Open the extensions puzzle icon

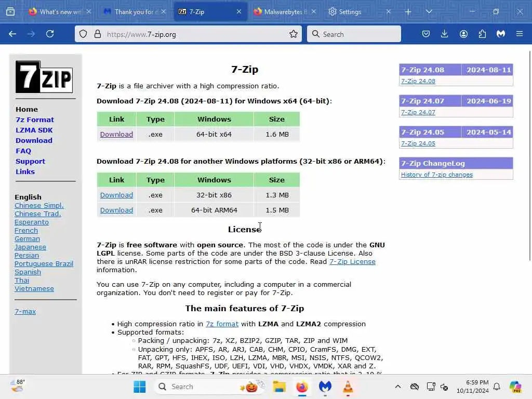coord(482,34)
